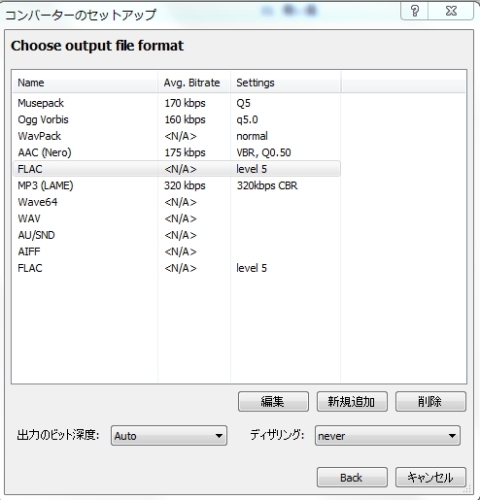Select the Wave64 format row
This screenshot has height=500, width=480.
177,202
